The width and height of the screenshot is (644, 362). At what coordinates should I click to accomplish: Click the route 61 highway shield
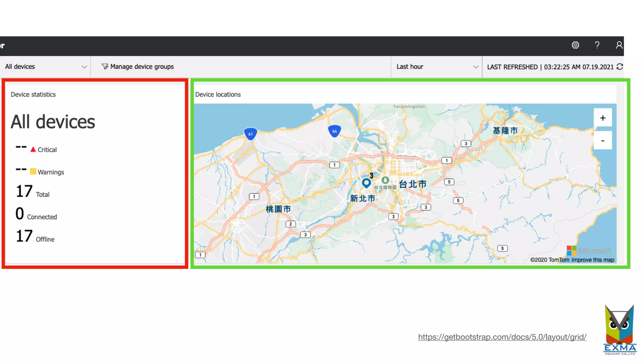point(250,134)
